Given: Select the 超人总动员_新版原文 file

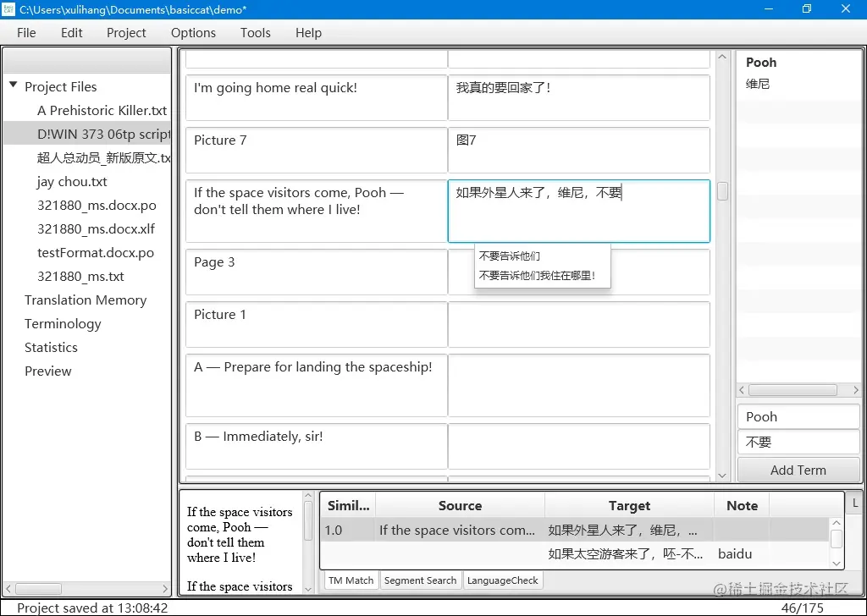Looking at the screenshot, I should (x=103, y=158).
